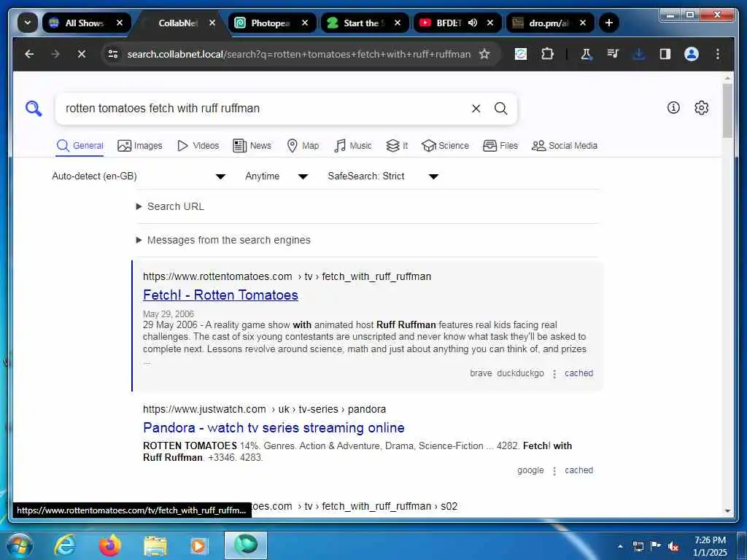This screenshot has height=560, width=747.
Task: Open language Auto-detect (en-GB) dropdown
Action: pos(139,176)
